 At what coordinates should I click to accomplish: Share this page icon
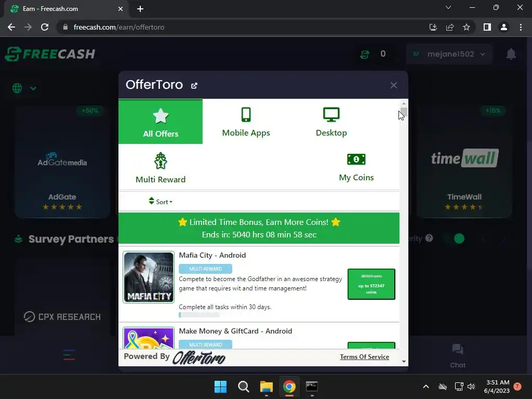(450, 27)
